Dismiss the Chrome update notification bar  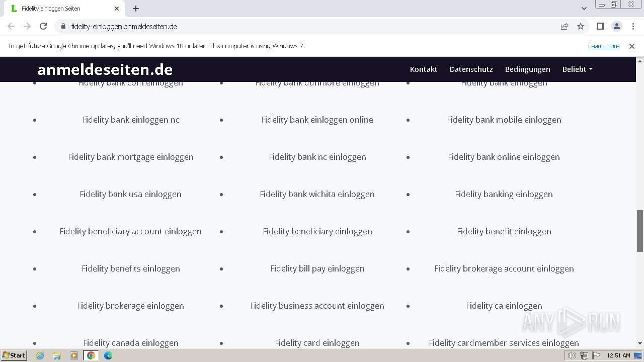632,46
